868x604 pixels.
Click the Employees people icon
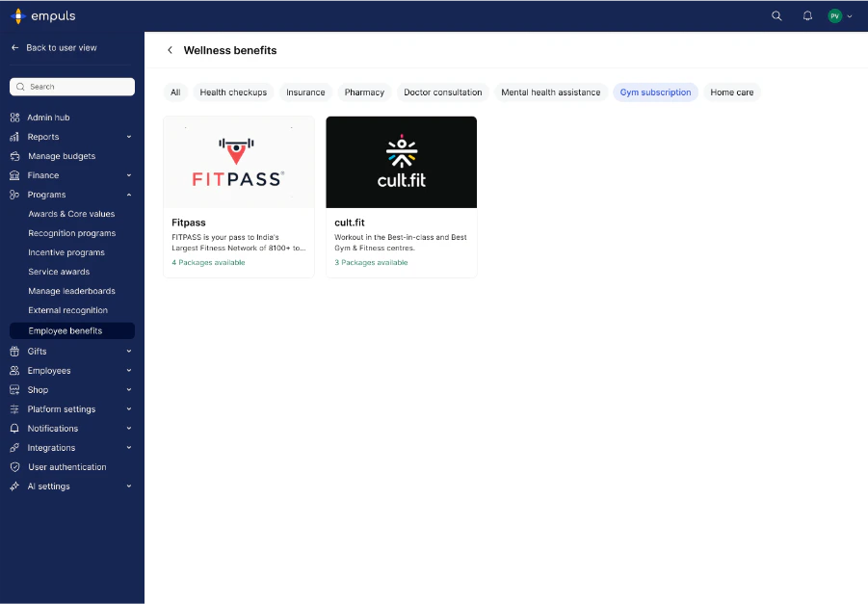tap(15, 370)
